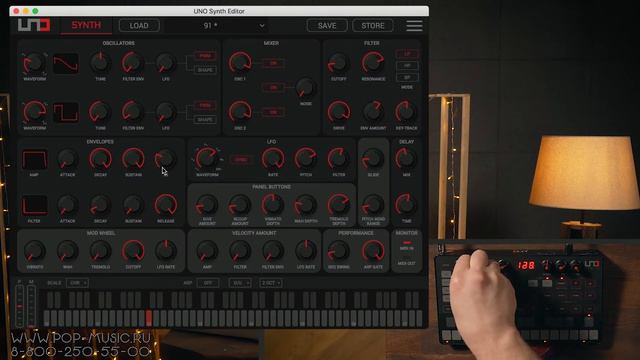Click the FILTER envelope RELEASE knob

[166, 205]
